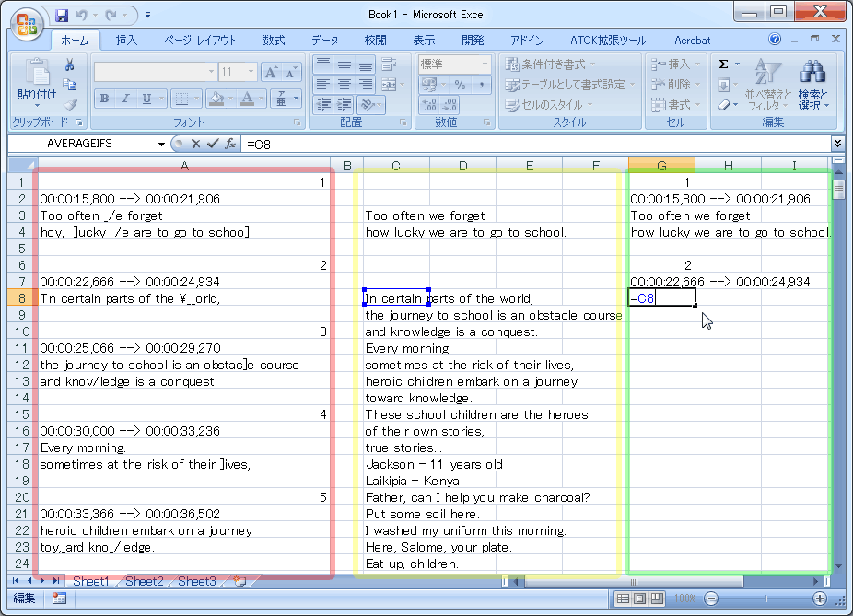This screenshot has width=853, height=616.
Task: Open the number format dropdown
Action: point(485,64)
